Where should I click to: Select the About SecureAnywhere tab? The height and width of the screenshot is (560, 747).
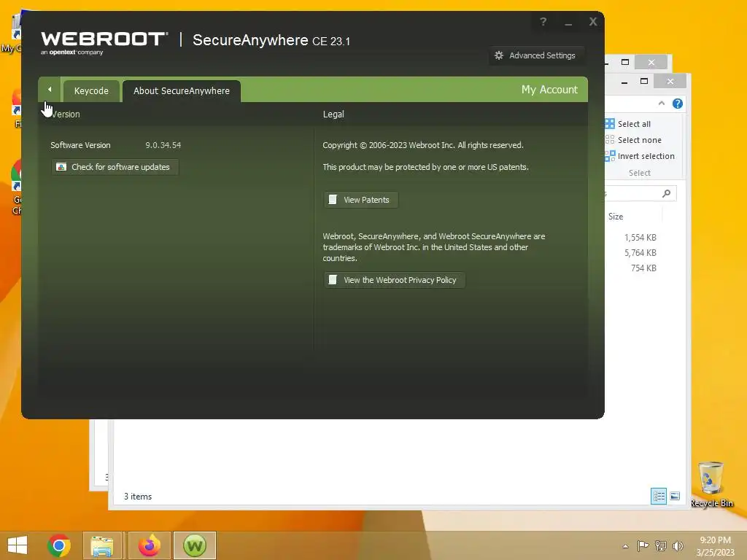182,91
